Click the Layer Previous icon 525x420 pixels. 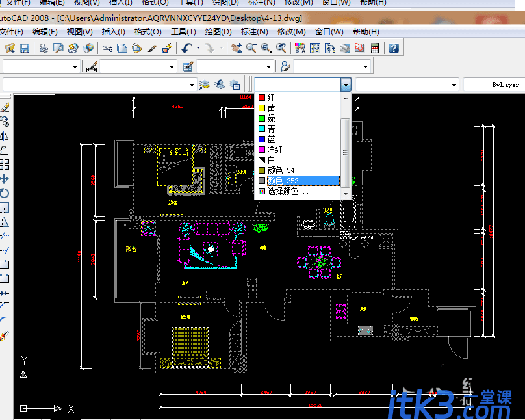point(220,85)
